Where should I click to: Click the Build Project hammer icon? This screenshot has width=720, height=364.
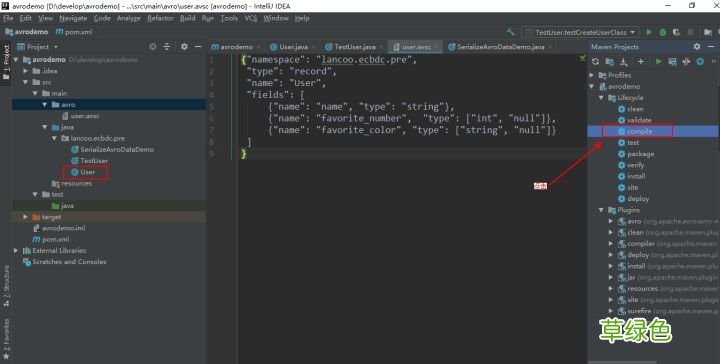point(510,32)
